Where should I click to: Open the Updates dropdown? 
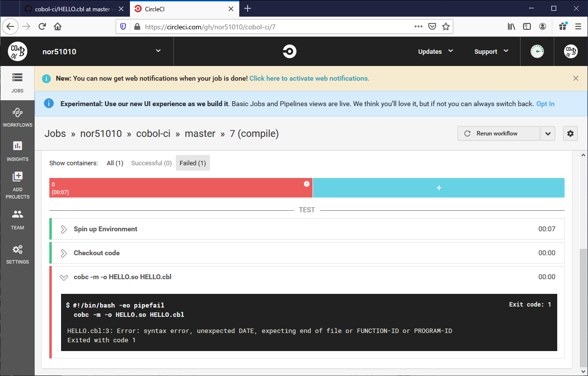[x=436, y=51]
